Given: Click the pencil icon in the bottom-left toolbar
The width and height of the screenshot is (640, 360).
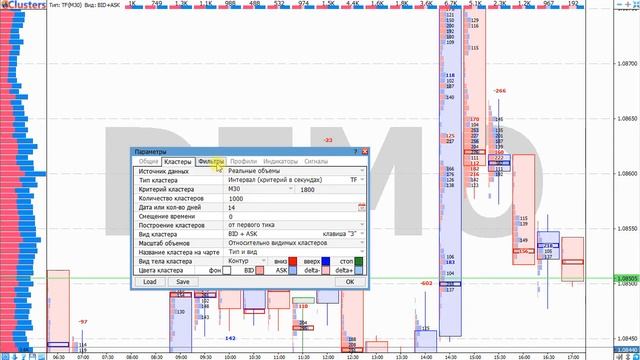Looking at the screenshot, I should (x=24, y=357).
